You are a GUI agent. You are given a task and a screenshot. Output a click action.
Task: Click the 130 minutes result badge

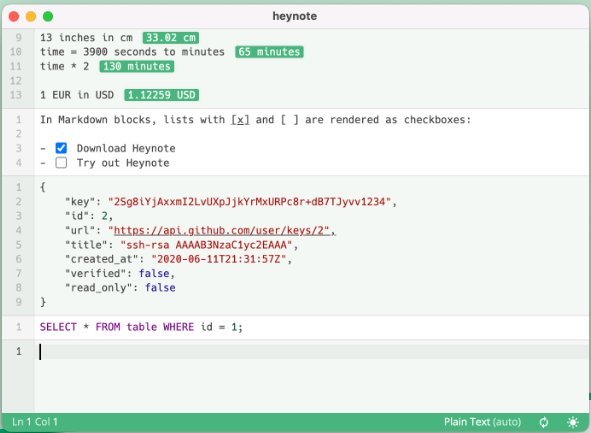(136, 66)
